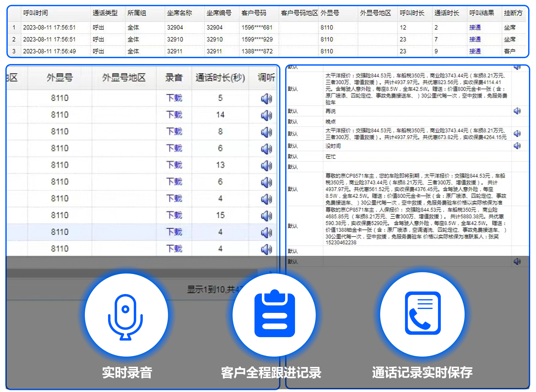
Task: Click speaker icon for 15-second call
Action: click(x=266, y=216)
